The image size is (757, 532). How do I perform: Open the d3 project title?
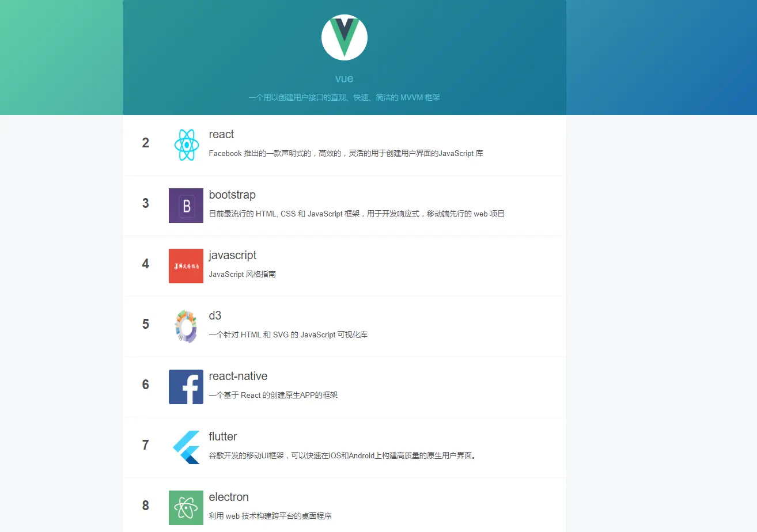tap(215, 316)
